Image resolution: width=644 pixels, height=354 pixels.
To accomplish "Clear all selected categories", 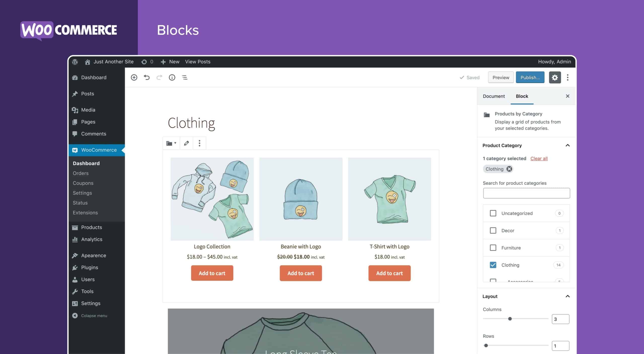I will tap(539, 158).
